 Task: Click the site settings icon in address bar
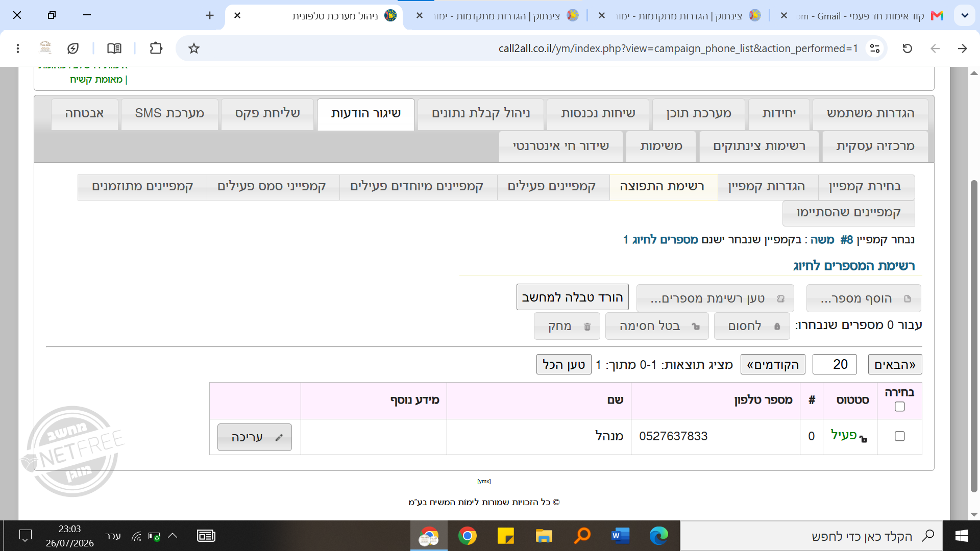click(x=875, y=48)
